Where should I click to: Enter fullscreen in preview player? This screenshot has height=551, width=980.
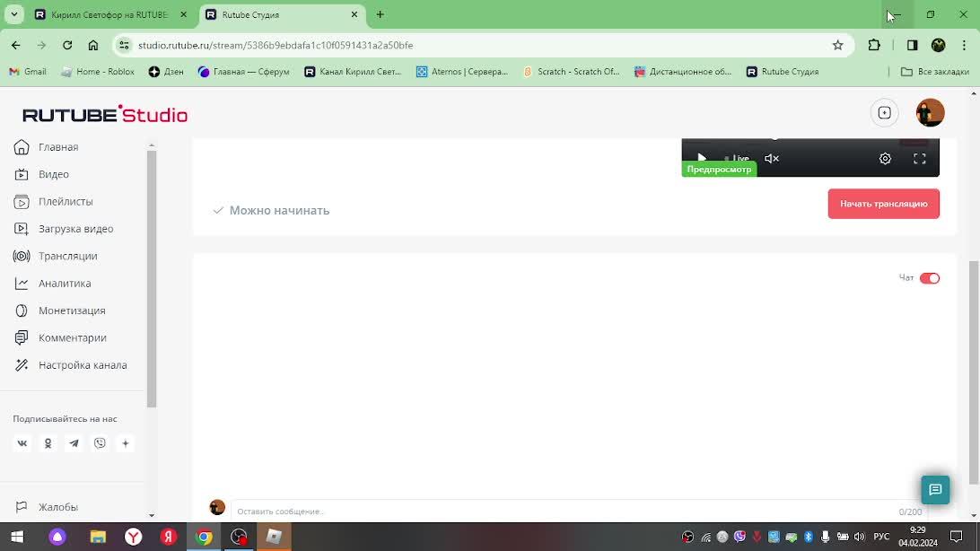tap(919, 159)
